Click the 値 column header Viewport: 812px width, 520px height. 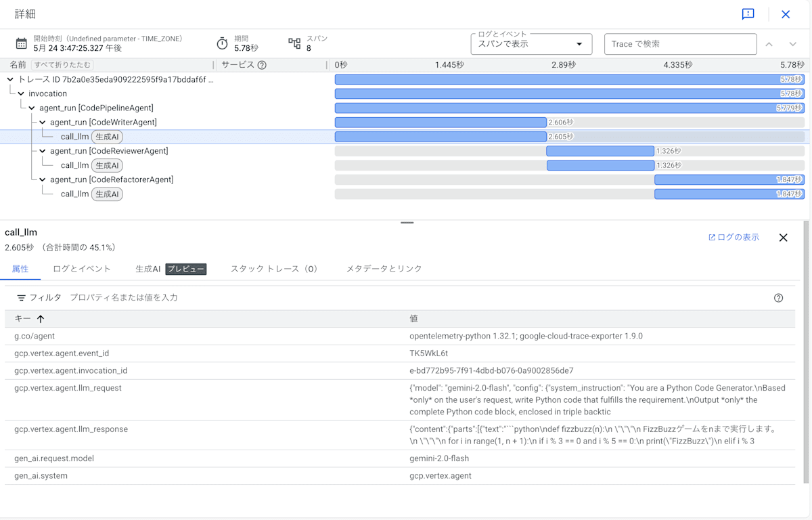pyautogui.click(x=413, y=319)
